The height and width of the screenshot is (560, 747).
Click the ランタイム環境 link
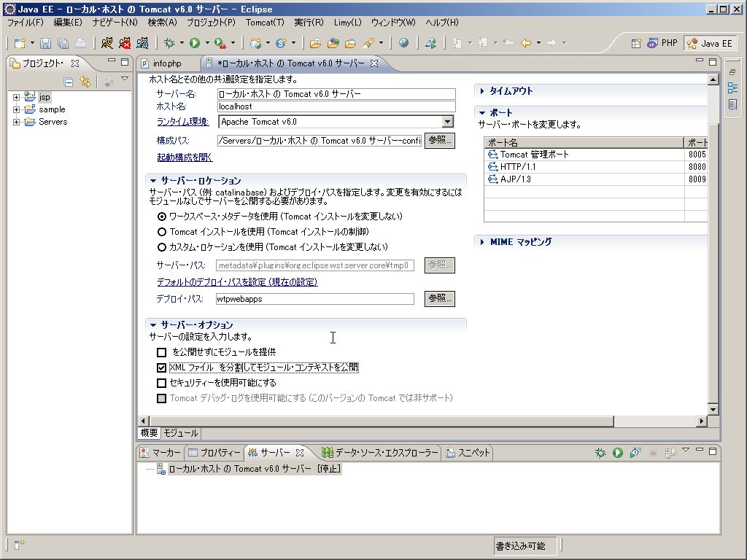[x=183, y=122]
